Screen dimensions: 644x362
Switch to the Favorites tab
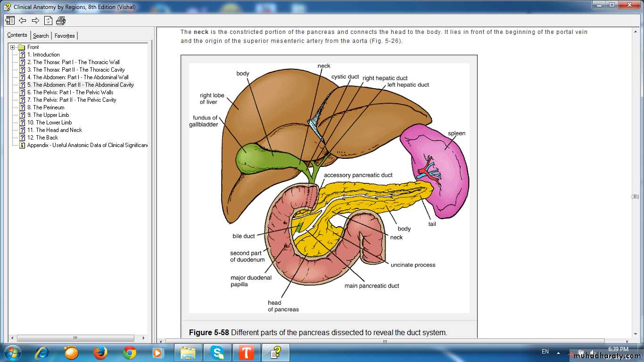(65, 36)
